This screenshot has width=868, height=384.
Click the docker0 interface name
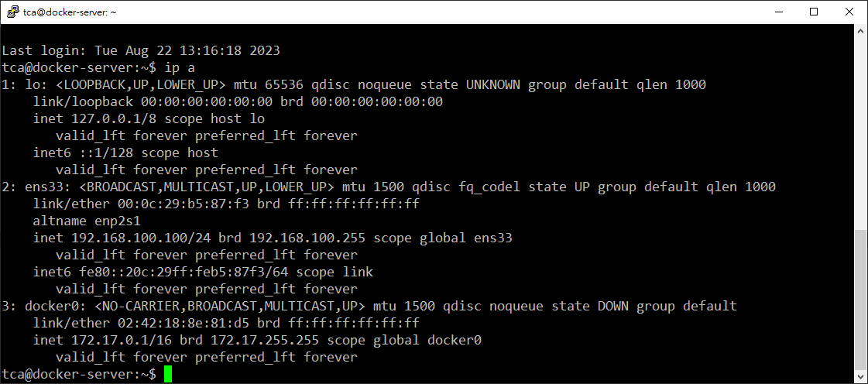52,306
